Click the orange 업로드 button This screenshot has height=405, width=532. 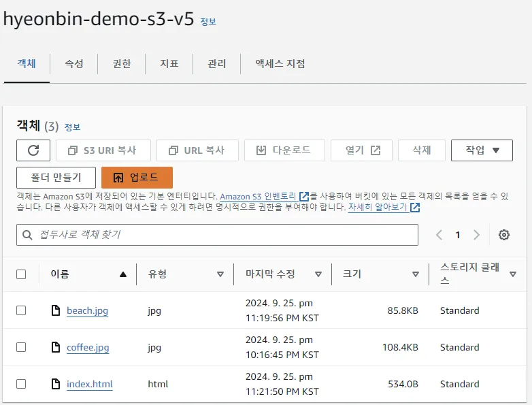click(x=137, y=177)
